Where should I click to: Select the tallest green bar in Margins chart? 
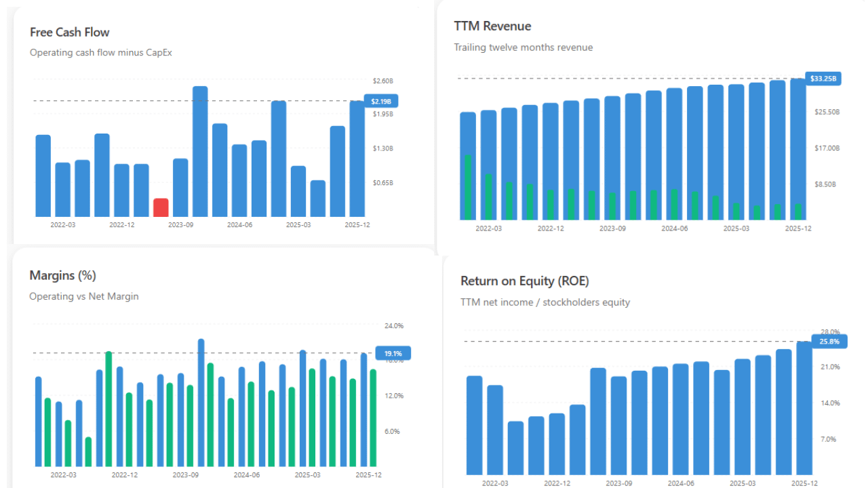108,409
